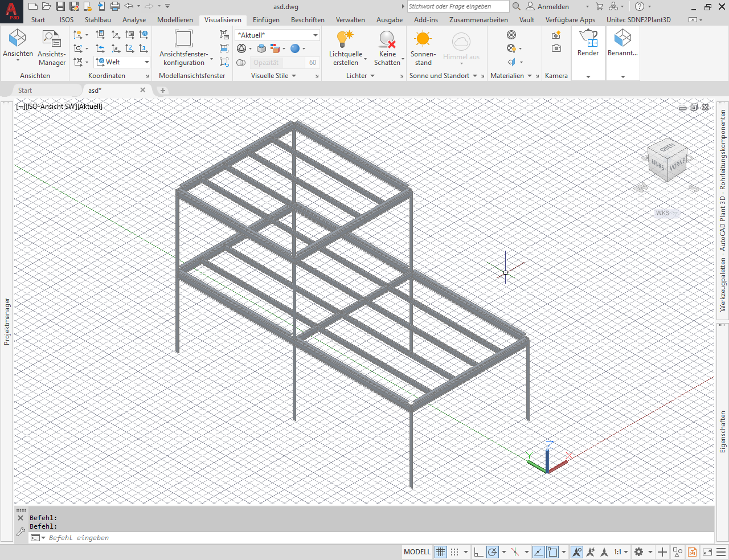Viewport: 729px width, 560px height.
Task: Click the search field Stichwort oder Frage eingeben
Action: pyautogui.click(x=458, y=6)
